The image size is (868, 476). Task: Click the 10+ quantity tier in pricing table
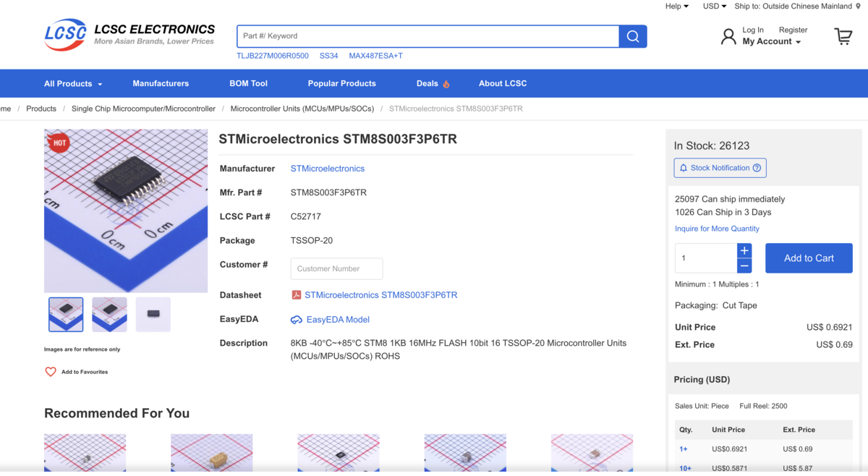click(x=685, y=468)
